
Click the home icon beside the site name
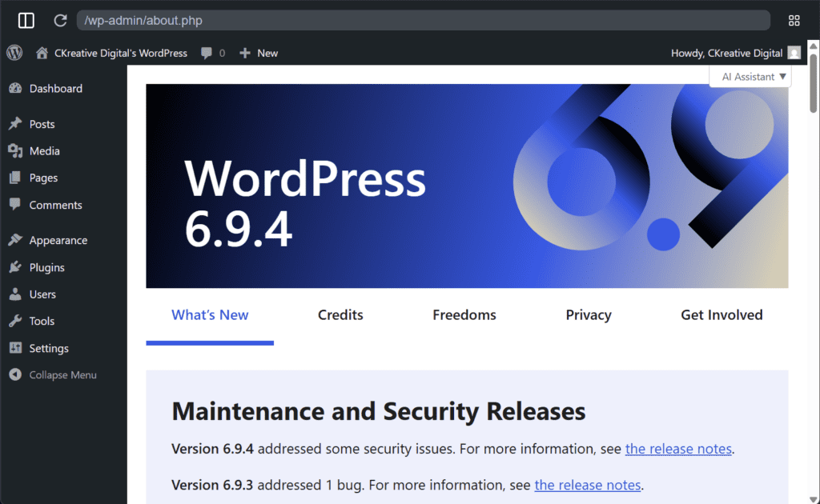click(41, 53)
